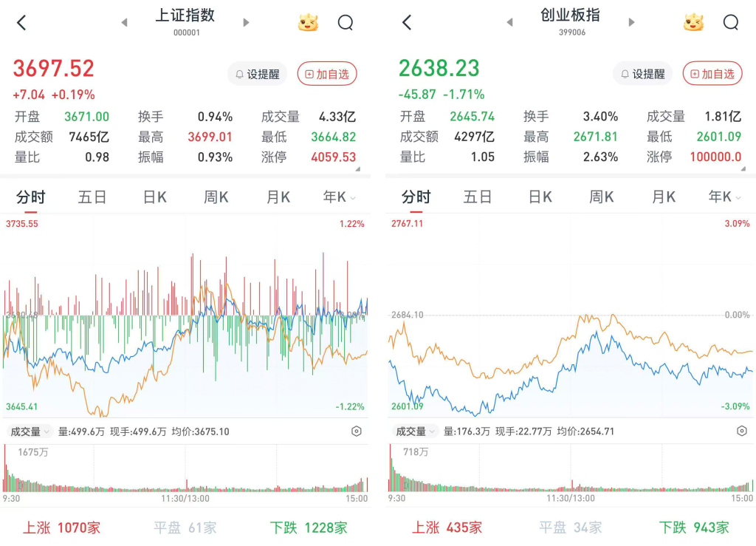Switch to previous index left of 创业板指

(509, 22)
